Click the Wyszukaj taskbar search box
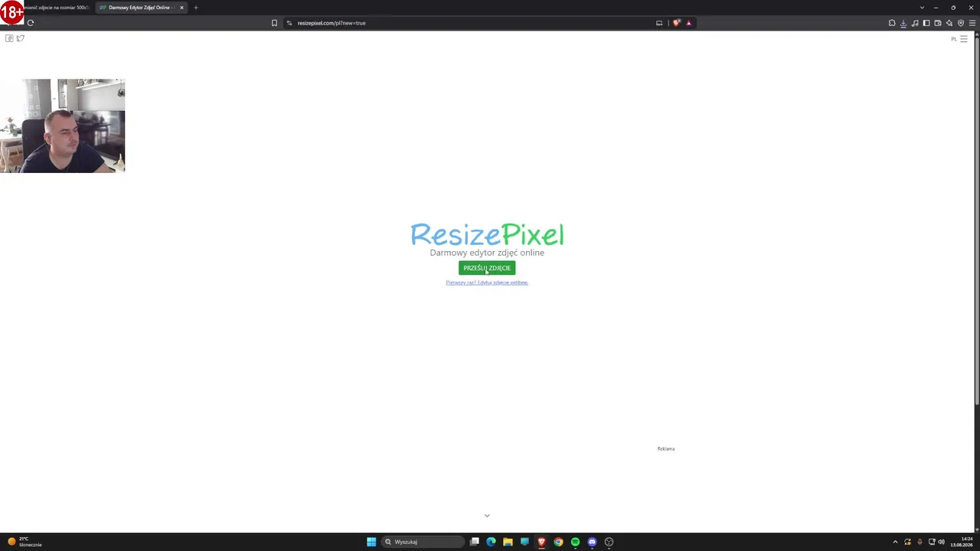 pos(423,542)
